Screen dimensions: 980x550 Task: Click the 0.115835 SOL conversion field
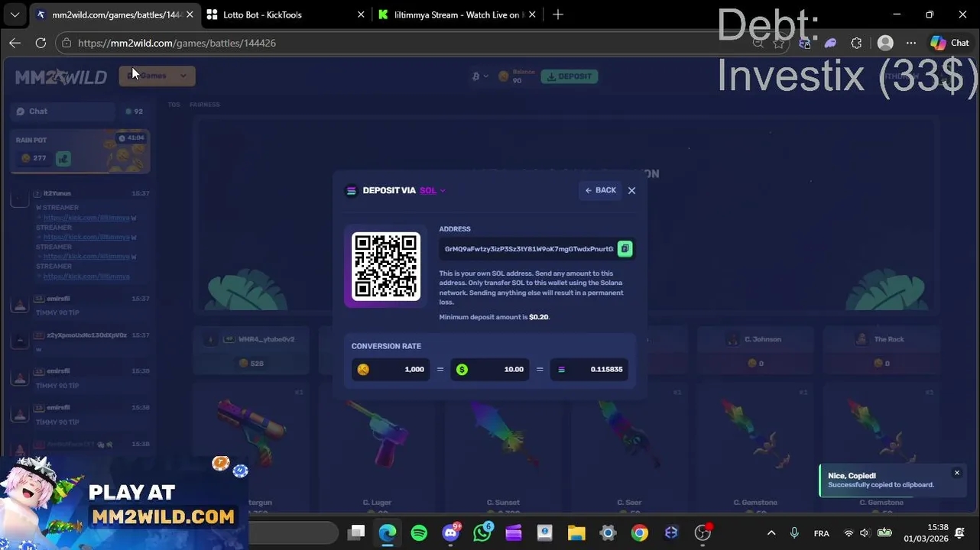point(589,369)
